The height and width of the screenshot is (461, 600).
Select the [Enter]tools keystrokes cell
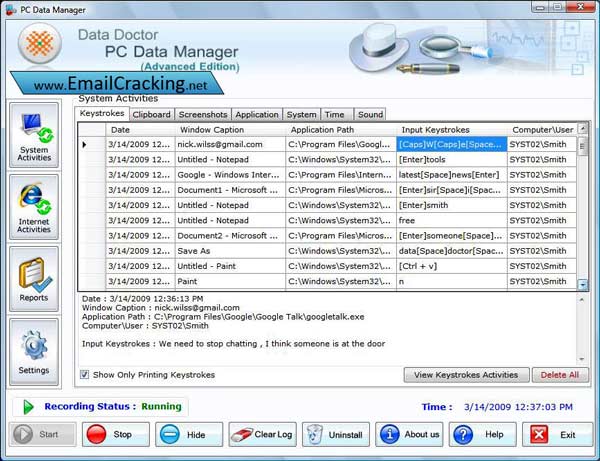[452, 160]
